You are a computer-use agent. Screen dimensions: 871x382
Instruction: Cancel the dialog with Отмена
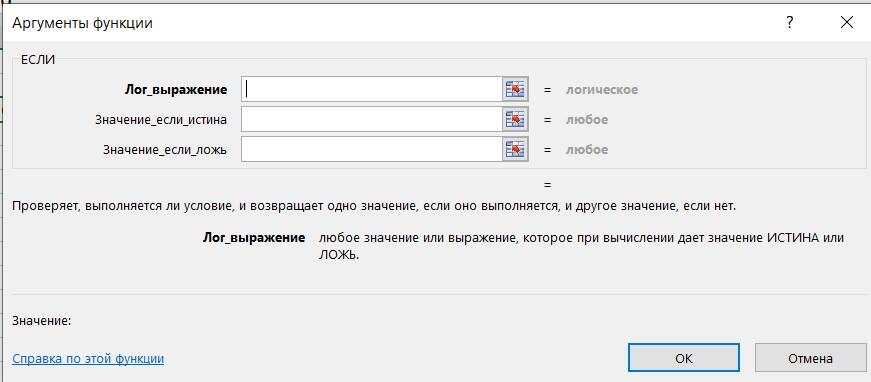(x=810, y=358)
